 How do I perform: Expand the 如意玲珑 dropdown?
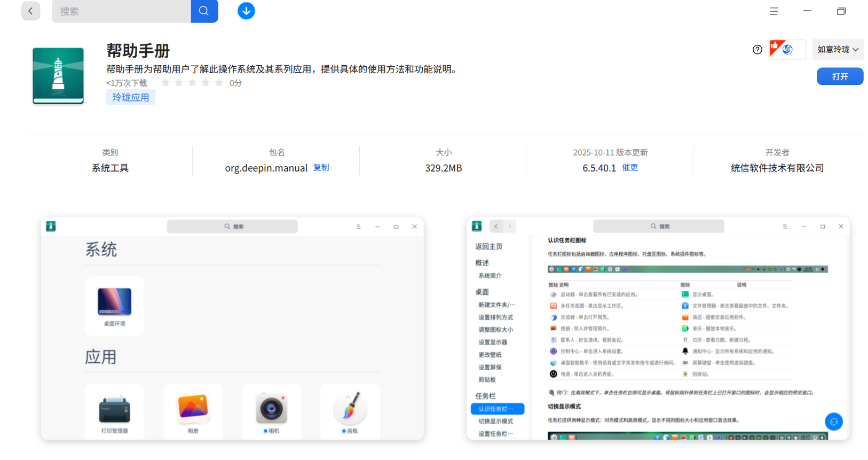click(x=838, y=50)
